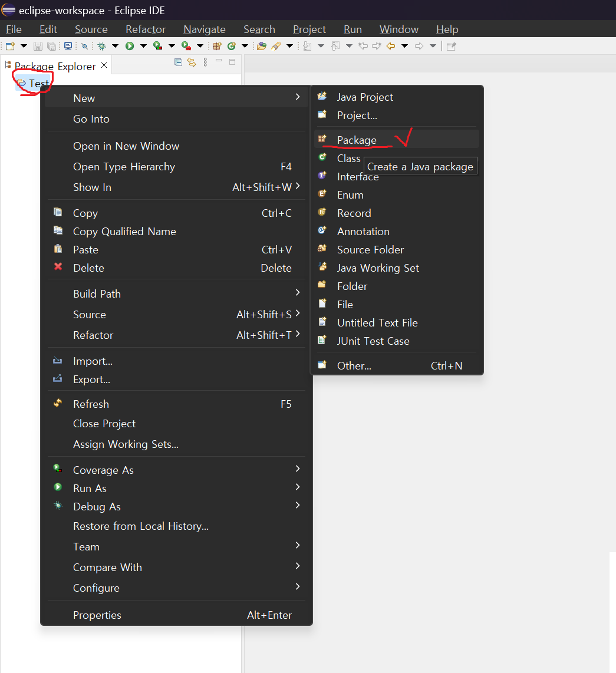
Task: Select Copy Qualified Name
Action: [176, 232]
